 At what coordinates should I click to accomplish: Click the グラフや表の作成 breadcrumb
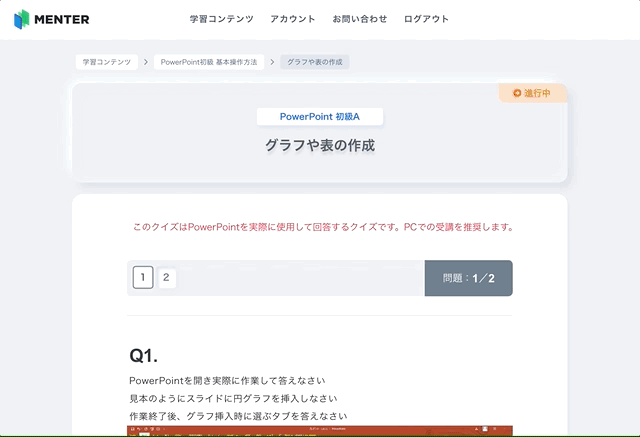click(x=315, y=62)
